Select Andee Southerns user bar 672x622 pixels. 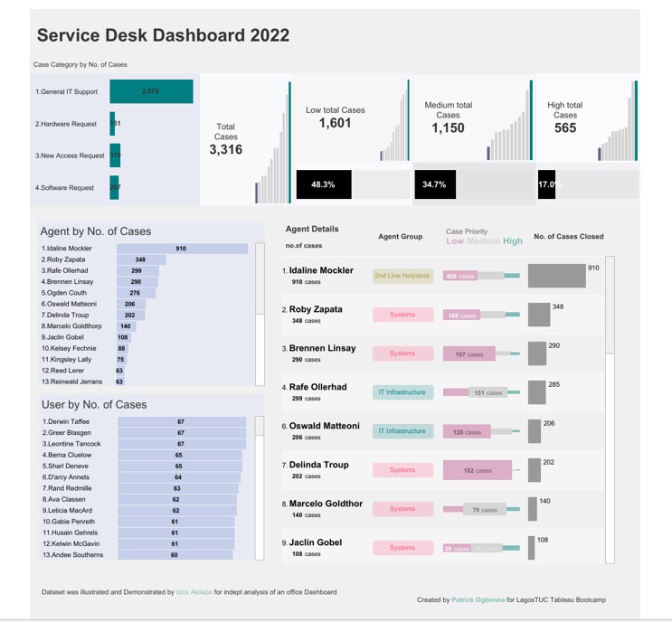175,555
